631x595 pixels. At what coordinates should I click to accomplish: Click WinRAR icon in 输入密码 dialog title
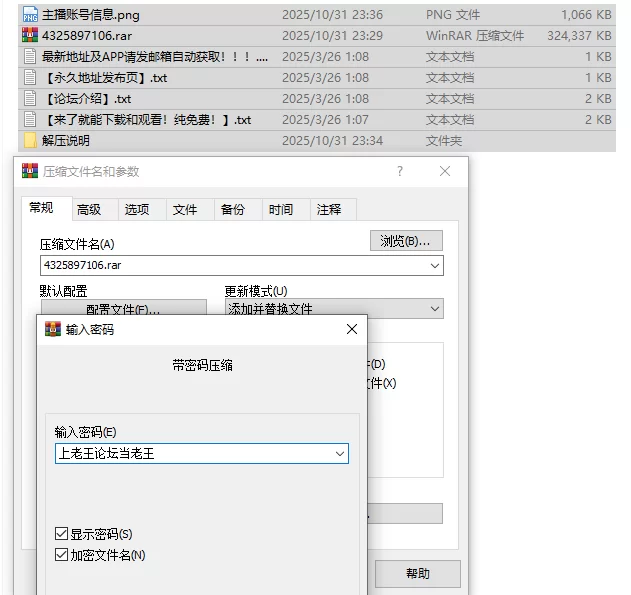(x=53, y=329)
